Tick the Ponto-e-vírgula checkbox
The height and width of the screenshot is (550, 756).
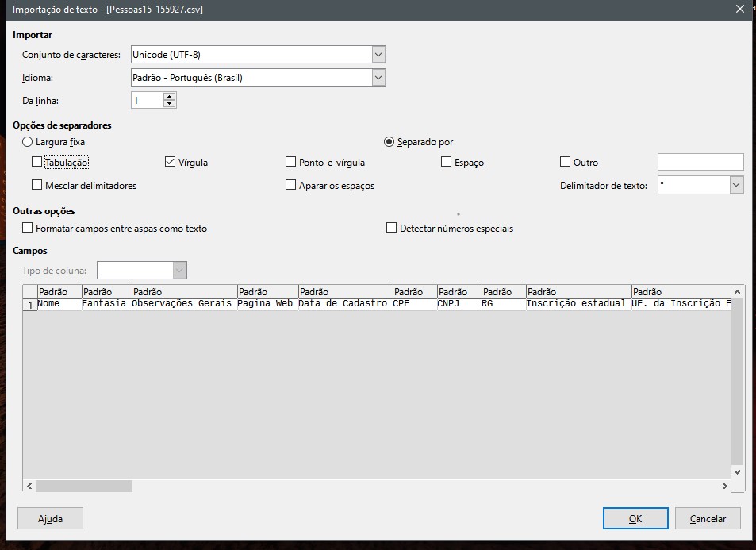291,162
